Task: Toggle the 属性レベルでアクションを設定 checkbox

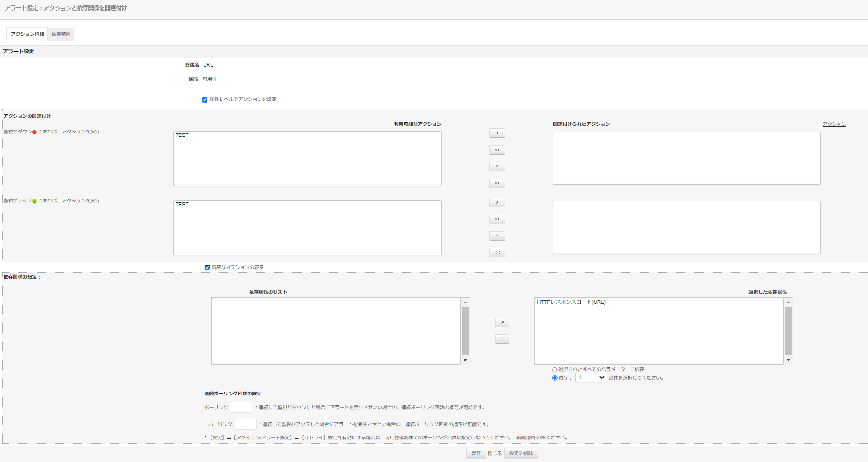Action: tap(205, 100)
